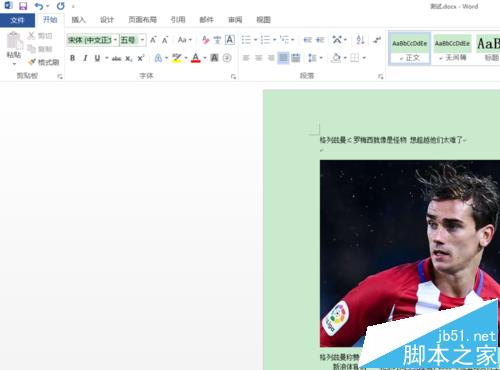Viewport: 500px width, 370px height.
Task: Apply the red font color swatch
Action: click(196, 58)
